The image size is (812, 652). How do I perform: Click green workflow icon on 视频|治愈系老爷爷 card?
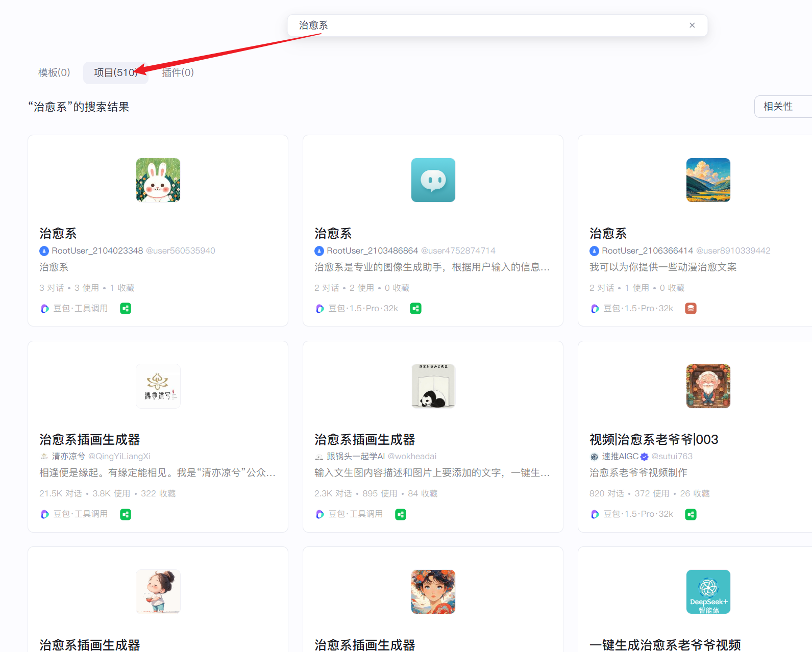pos(691,514)
